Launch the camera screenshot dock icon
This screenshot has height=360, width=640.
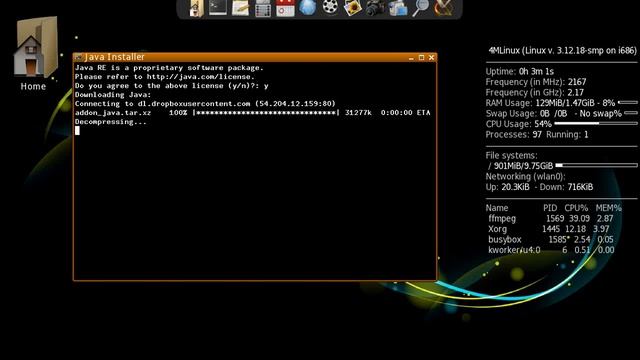coord(375,8)
